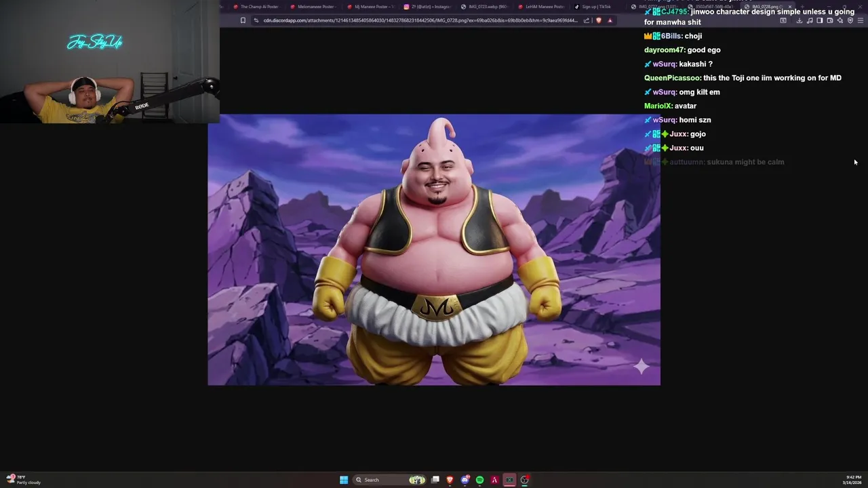Open the taskbar clock showing 9:42 PM

853,480
